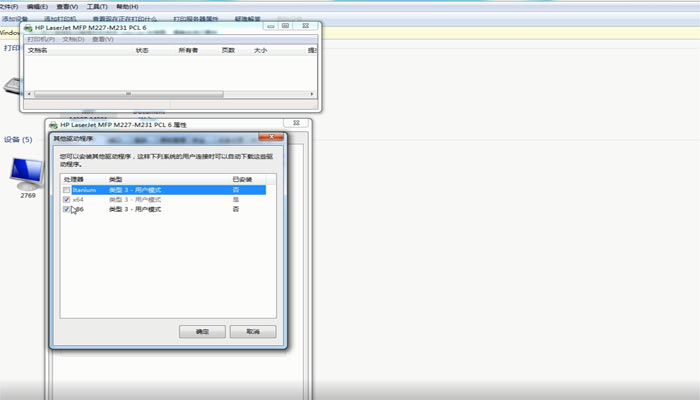Open the 编辑(E) menu

pyautogui.click(x=37, y=7)
